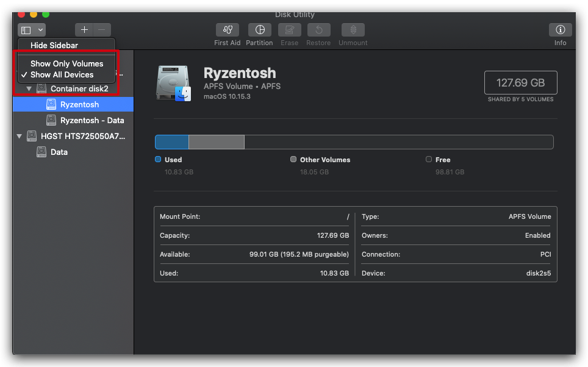588x367 pixels.
Task: Click the Type "APFS Volume" value
Action: pyautogui.click(x=530, y=216)
